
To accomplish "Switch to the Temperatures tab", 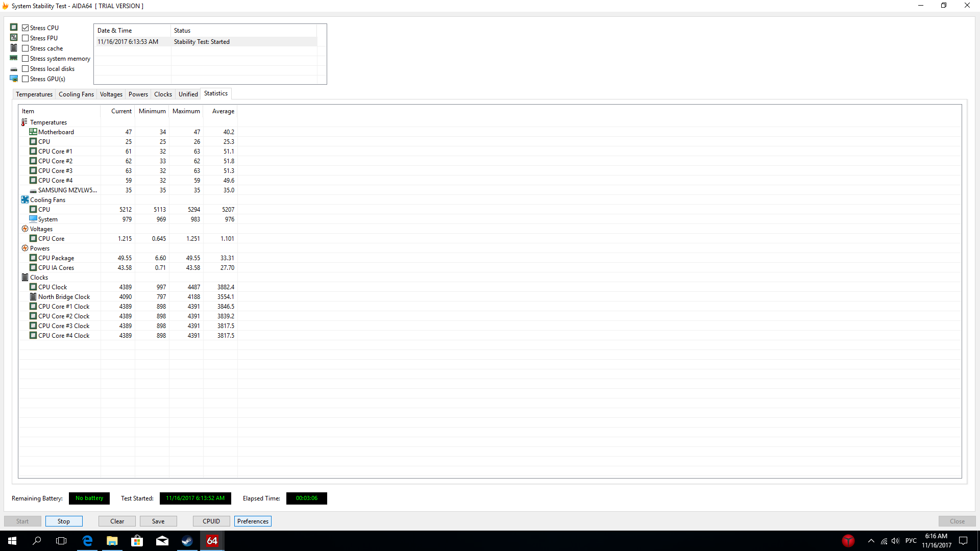I will click(x=34, y=94).
